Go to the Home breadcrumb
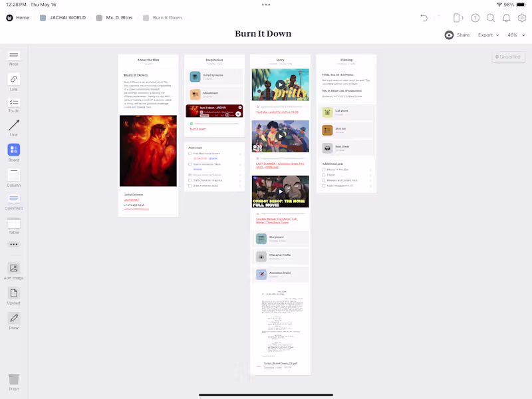 click(x=18, y=18)
